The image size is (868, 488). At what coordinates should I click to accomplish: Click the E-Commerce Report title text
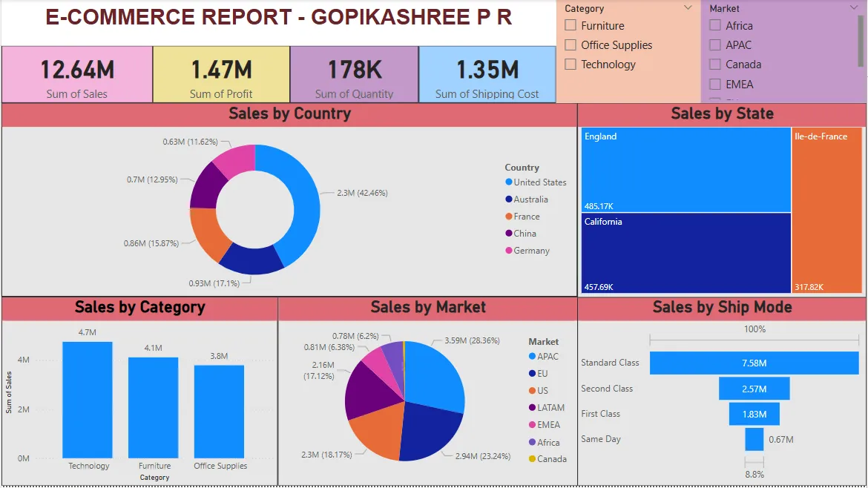click(x=278, y=17)
